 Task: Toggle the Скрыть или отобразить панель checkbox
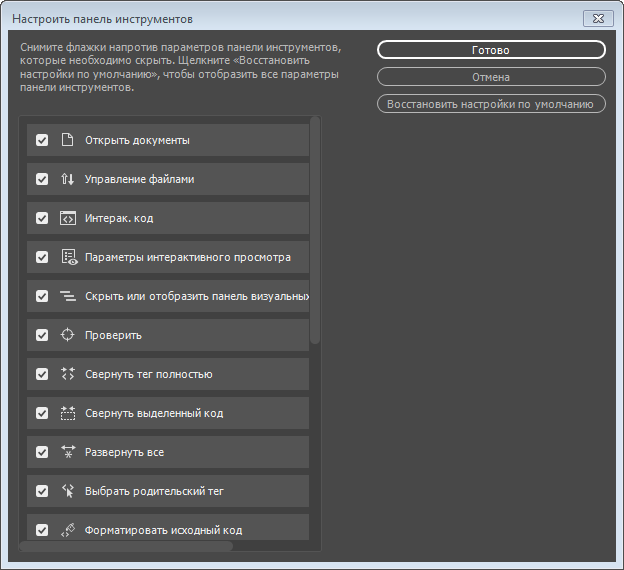pos(42,296)
